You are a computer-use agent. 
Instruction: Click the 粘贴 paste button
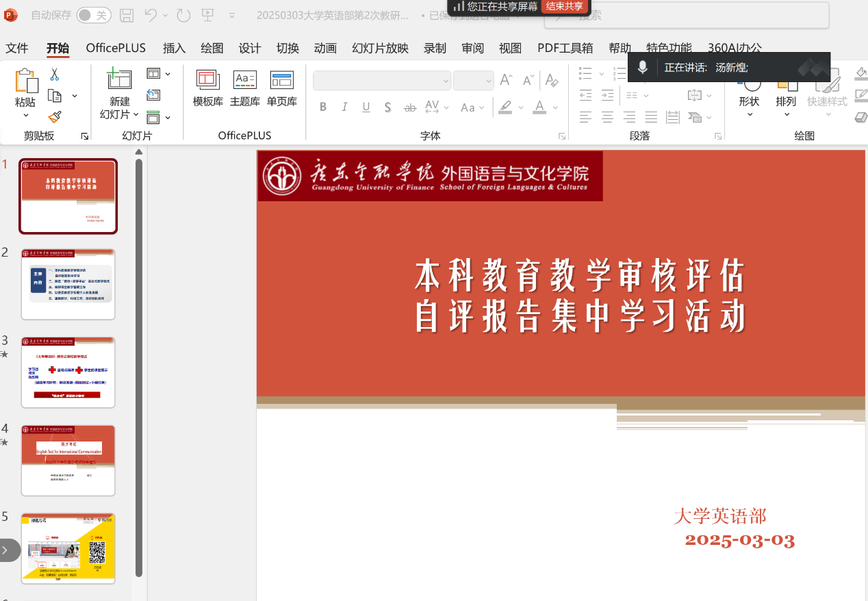click(25, 102)
